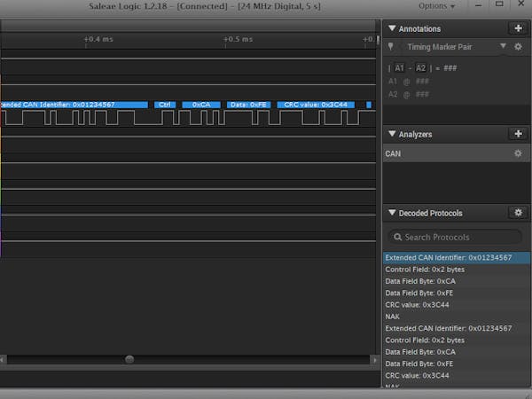532x399 pixels.
Task: Open Timing Marker Pair settings gear
Action: tap(518, 46)
